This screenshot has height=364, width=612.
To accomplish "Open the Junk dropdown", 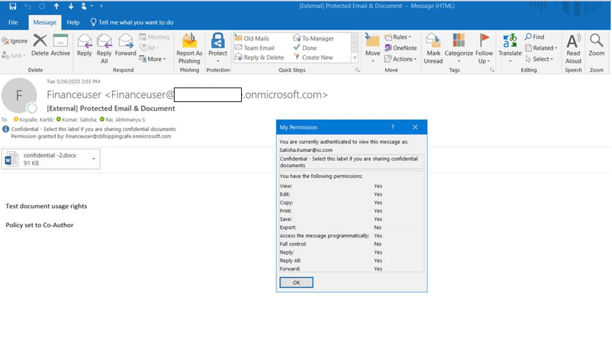I will (x=14, y=55).
